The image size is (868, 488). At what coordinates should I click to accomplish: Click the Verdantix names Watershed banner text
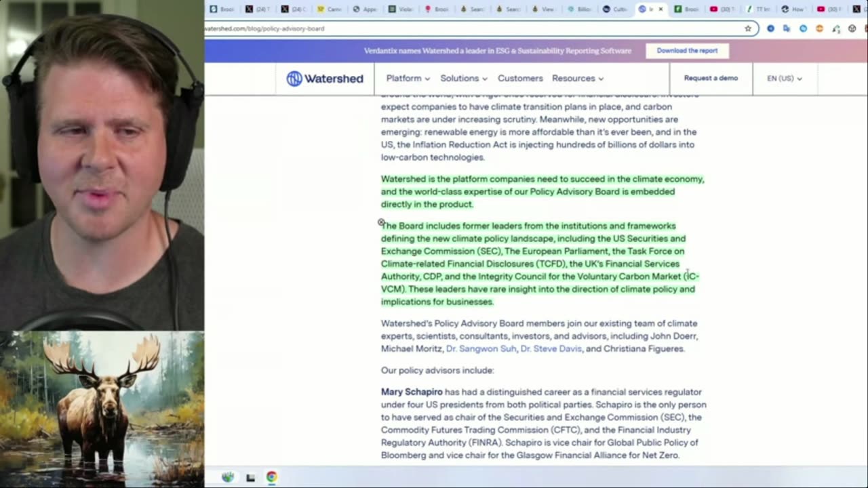(497, 51)
